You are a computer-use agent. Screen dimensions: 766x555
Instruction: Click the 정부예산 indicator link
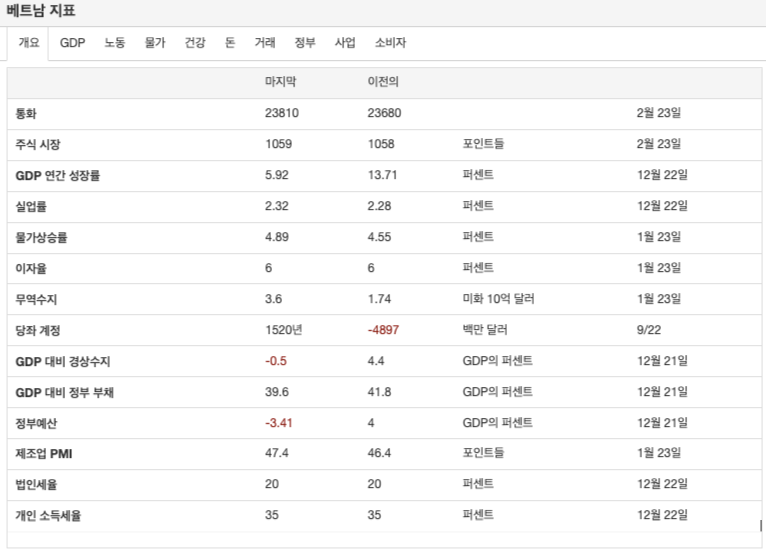pyautogui.click(x=36, y=424)
